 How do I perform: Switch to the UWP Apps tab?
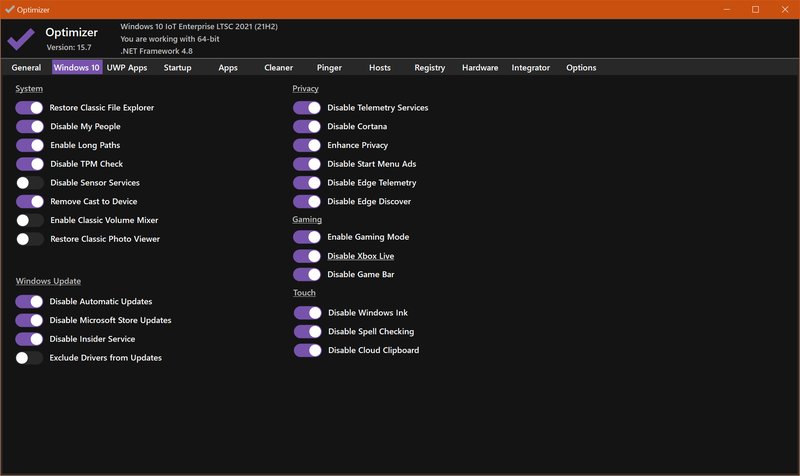(127, 68)
